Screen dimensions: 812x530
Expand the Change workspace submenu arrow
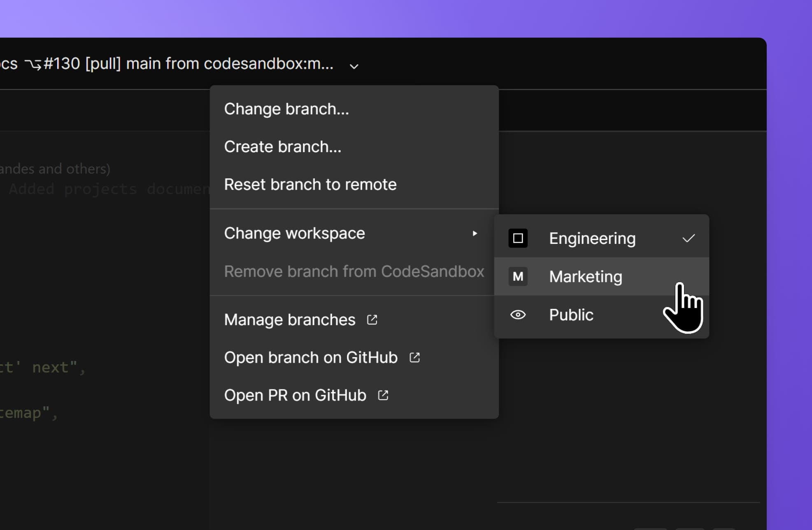[x=476, y=233]
